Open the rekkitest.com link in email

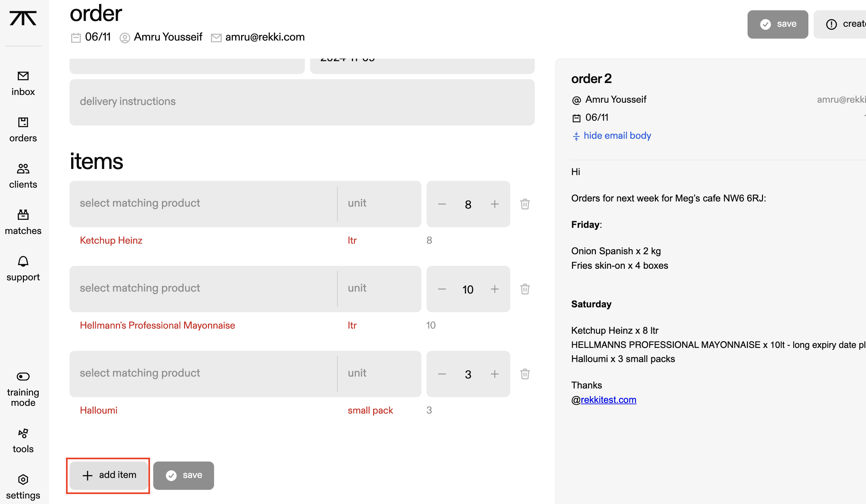click(608, 400)
